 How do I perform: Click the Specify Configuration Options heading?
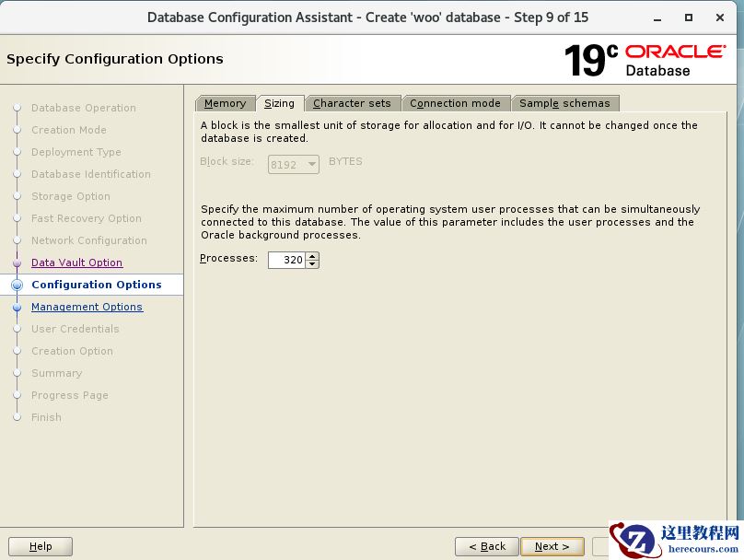115,59
